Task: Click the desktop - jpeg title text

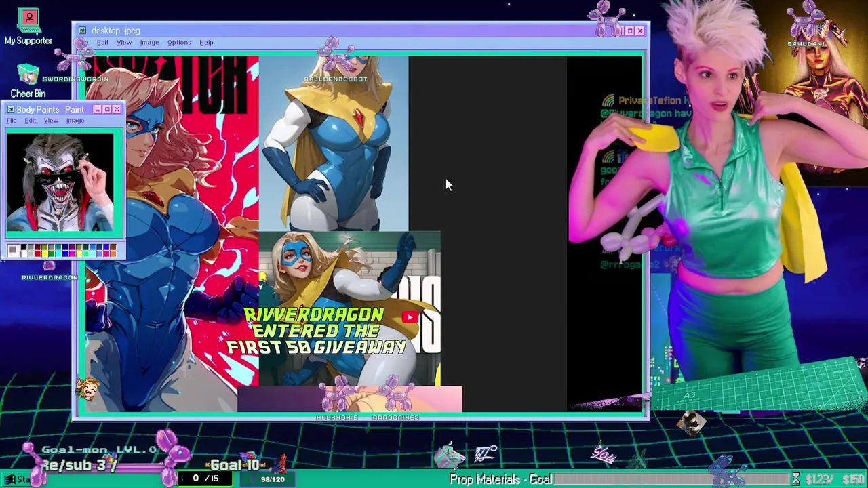Action: [116, 30]
